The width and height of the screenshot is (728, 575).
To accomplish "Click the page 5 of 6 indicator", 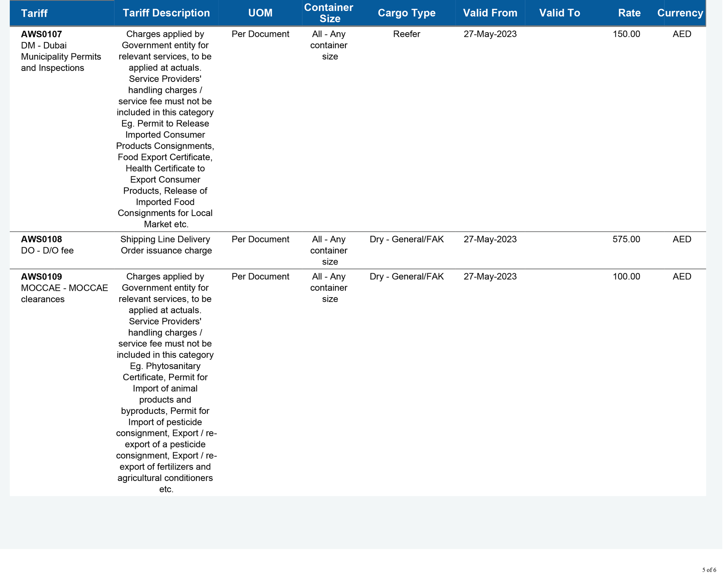I will click(709, 570).
